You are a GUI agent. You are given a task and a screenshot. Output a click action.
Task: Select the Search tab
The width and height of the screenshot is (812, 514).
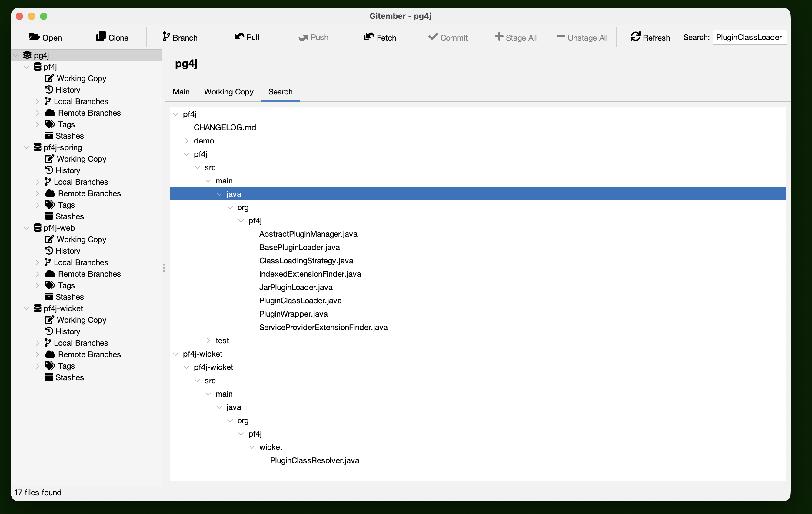280,92
